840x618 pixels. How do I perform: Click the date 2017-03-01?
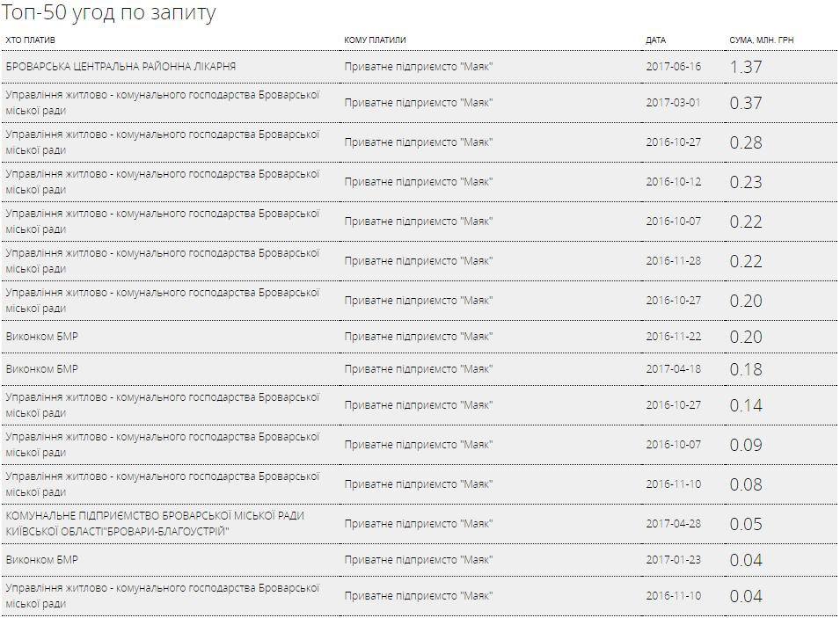pos(674,103)
